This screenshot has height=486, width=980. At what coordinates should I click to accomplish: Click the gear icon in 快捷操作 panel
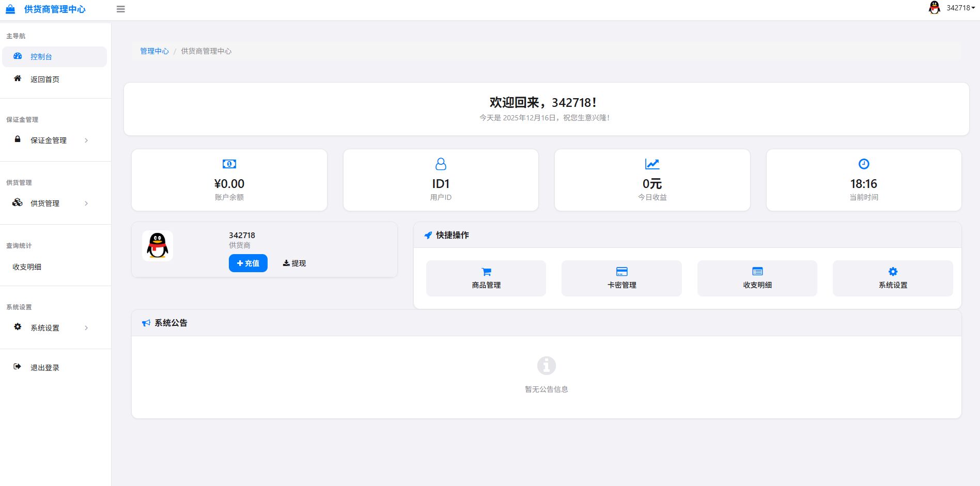[893, 272]
